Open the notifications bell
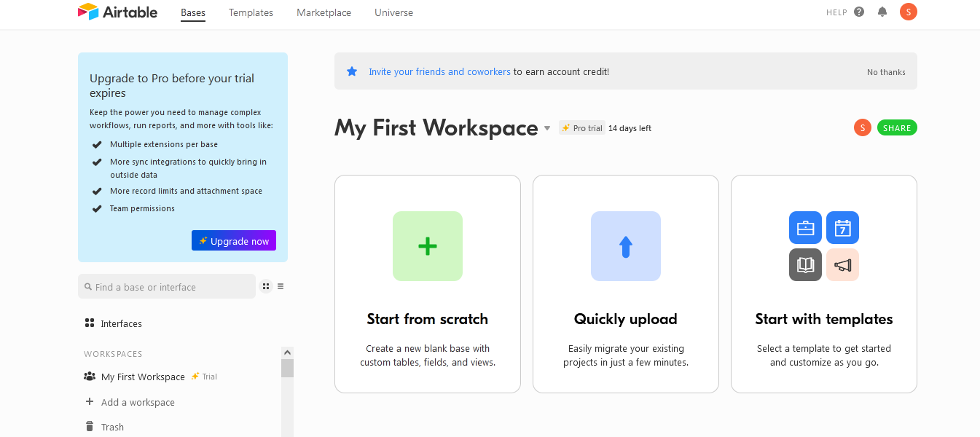980x437 pixels. (x=882, y=12)
